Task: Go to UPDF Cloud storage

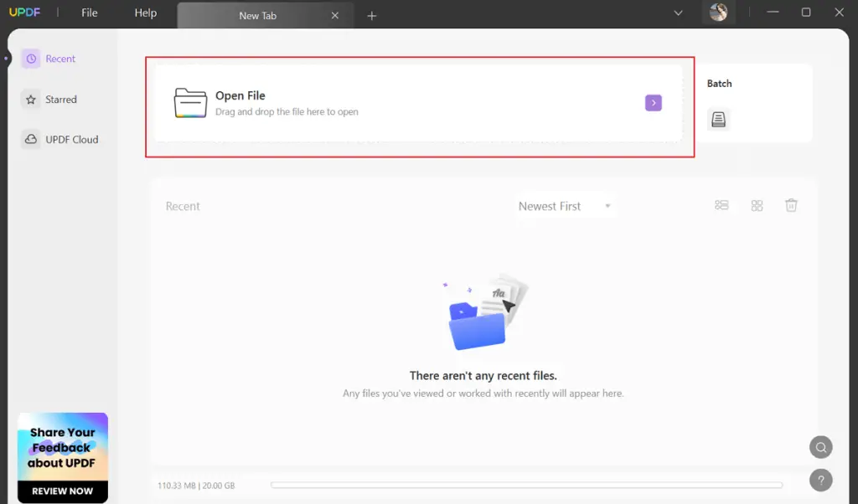Action: (x=60, y=139)
